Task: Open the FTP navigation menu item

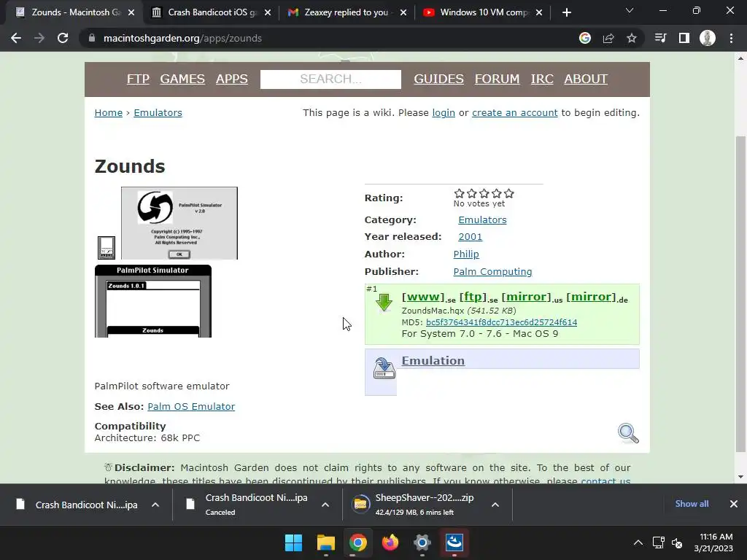Action: 138,79
